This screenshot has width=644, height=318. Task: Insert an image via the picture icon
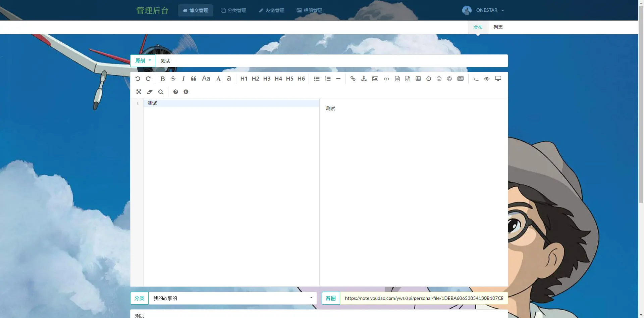[375, 79]
